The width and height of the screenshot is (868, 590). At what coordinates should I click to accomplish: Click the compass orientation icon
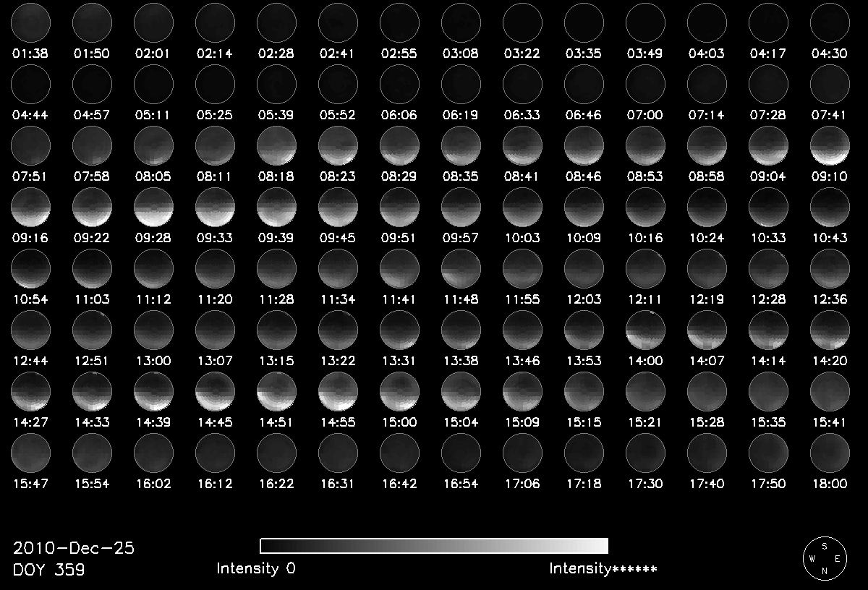click(x=824, y=559)
